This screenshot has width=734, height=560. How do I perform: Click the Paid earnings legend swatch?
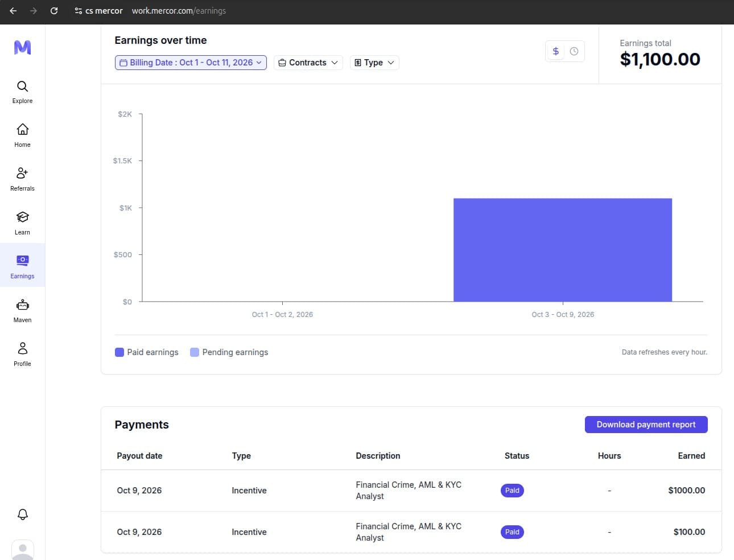(119, 352)
